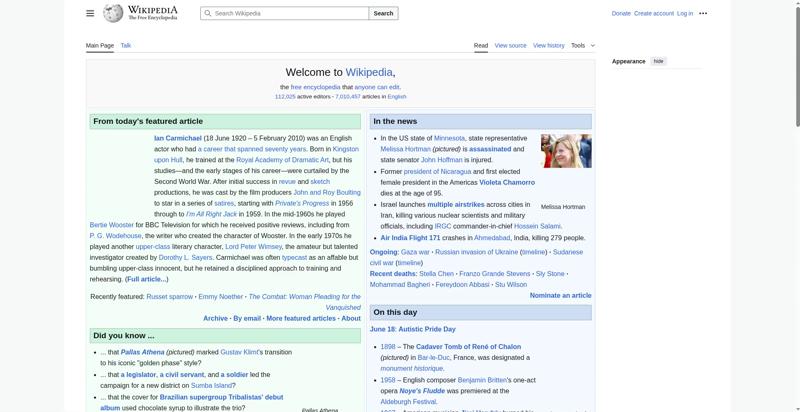Open the View history tab

pyautogui.click(x=548, y=45)
